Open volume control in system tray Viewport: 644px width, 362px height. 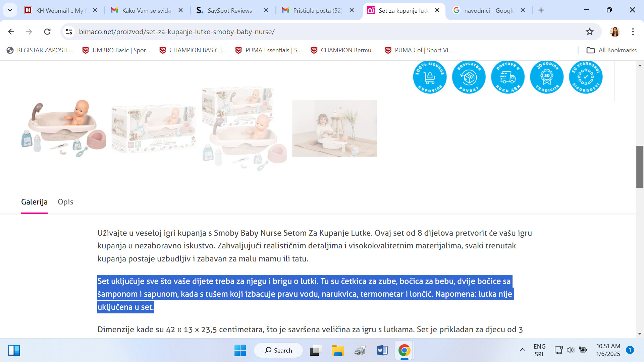pyautogui.click(x=570, y=350)
